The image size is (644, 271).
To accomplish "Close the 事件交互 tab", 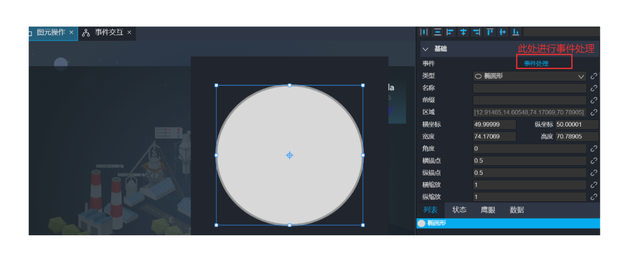I will tap(129, 32).
